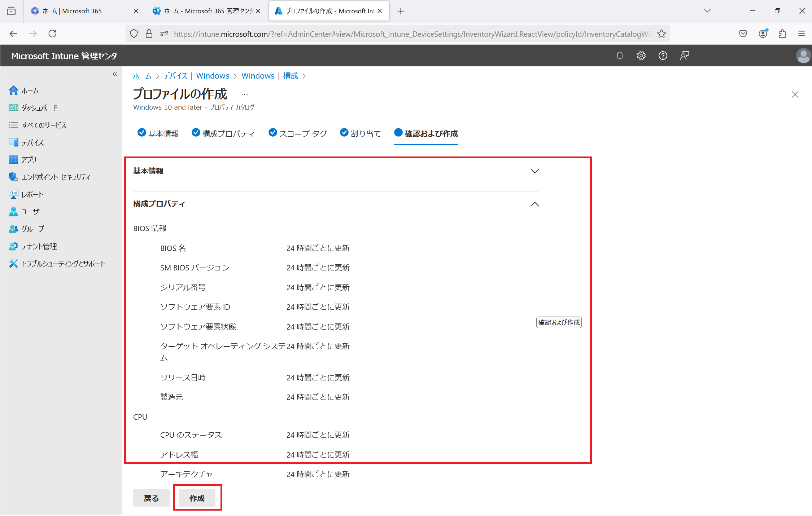
Task: Open ユーザー in the sidebar
Action: tap(26, 212)
